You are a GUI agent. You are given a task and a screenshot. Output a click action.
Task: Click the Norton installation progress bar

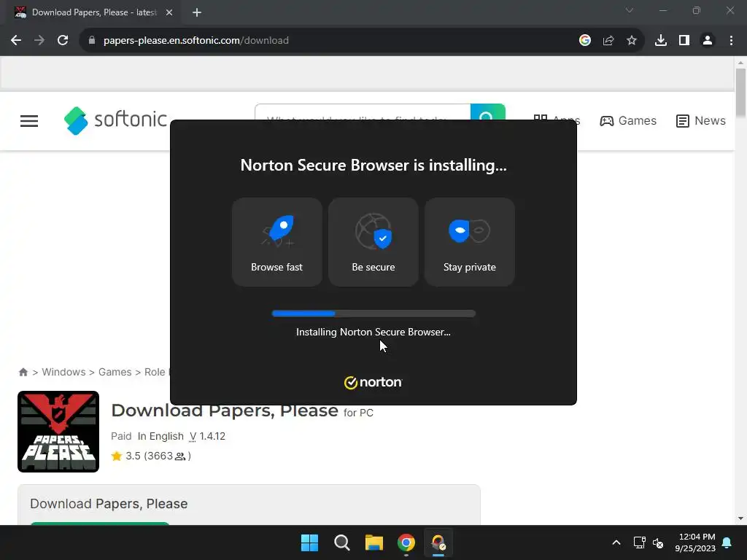[373, 314]
